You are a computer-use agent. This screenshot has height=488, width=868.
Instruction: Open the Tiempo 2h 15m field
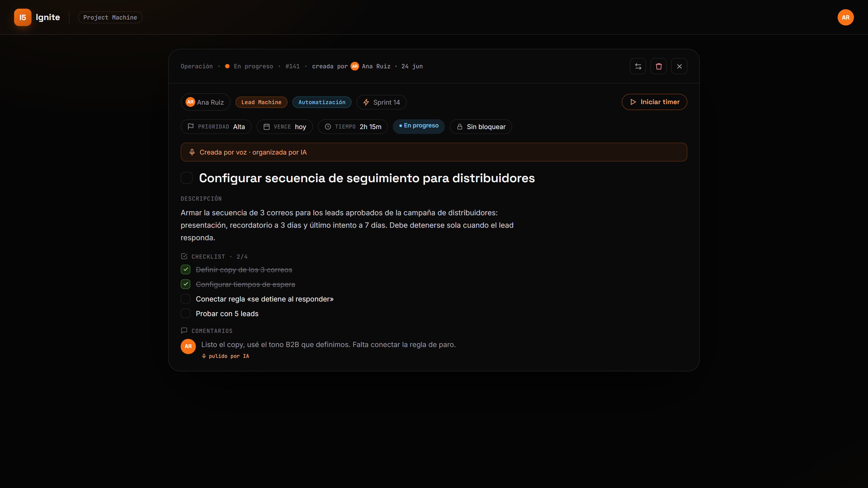point(353,127)
